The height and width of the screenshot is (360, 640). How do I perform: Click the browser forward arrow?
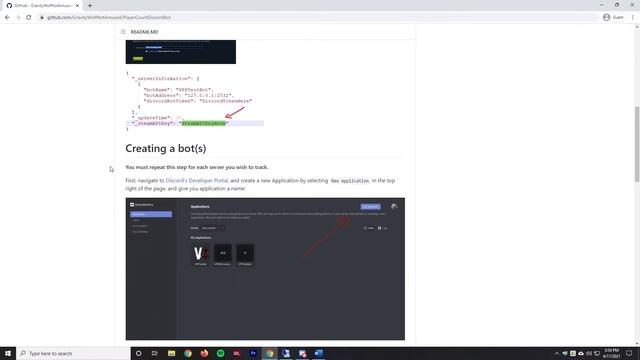pos(18,17)
